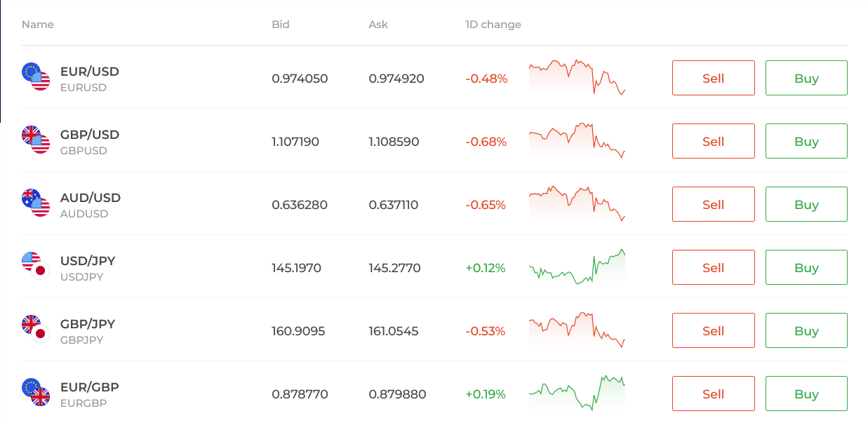Open the USD/JPY green sparkline chart
The height and width of the screenshot is (423, 868).
click(577, 267)
